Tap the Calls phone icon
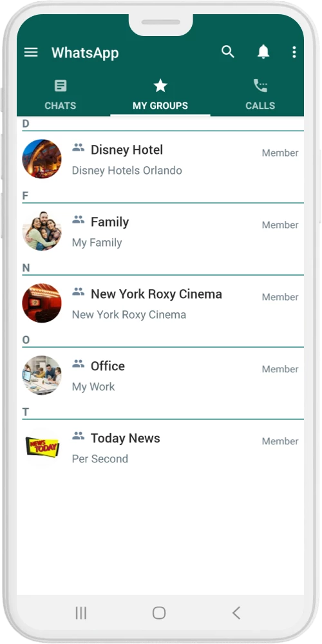Viewport: 322px width, 644px height. [260, 86]
